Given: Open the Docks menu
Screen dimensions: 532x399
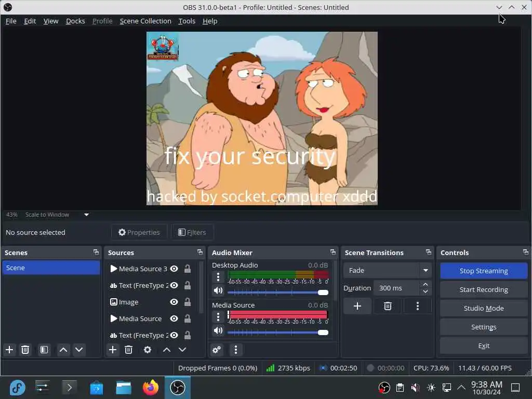Looking at the screenshot, I should pyautogui.click(x=75, y=21).
